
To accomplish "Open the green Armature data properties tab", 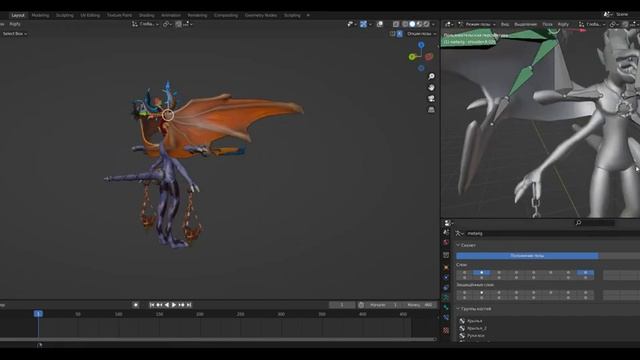I will click(446, 298).
